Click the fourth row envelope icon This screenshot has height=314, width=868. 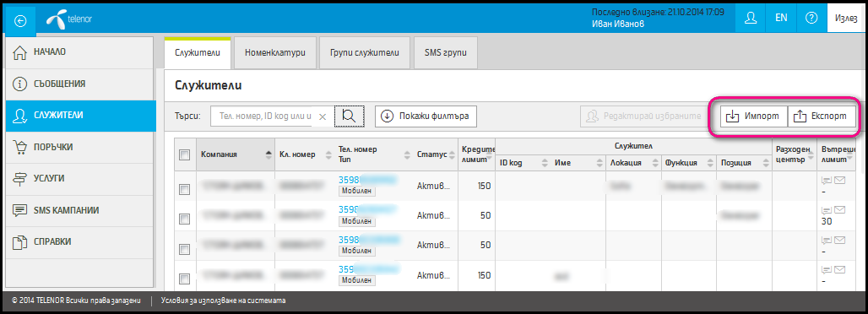point(839,270)
